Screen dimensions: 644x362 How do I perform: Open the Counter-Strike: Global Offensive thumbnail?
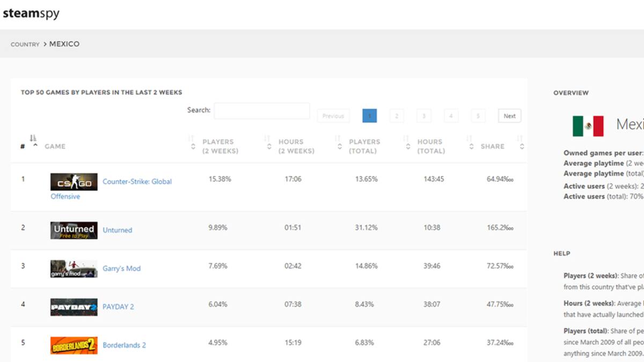click(x=74, y=182)
